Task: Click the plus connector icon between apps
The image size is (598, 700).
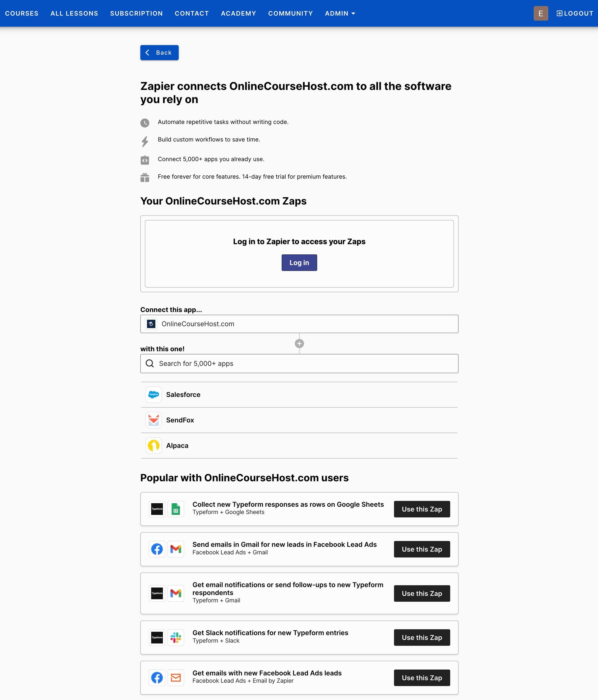Action: click(299, 343)
